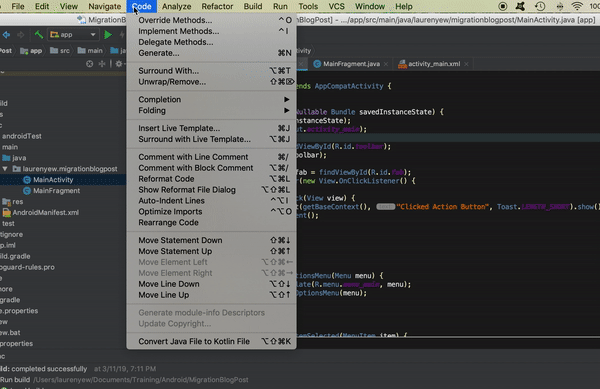Collapse the laurenyew.migrationblogpost package

[5, 169]
